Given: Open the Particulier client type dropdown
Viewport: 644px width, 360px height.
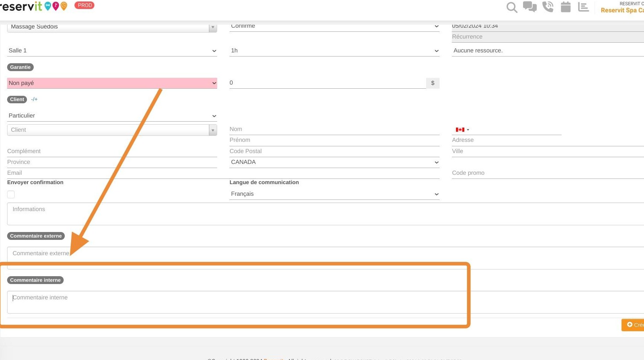Looking at the screenshot, I should click(x=112, y=116).
